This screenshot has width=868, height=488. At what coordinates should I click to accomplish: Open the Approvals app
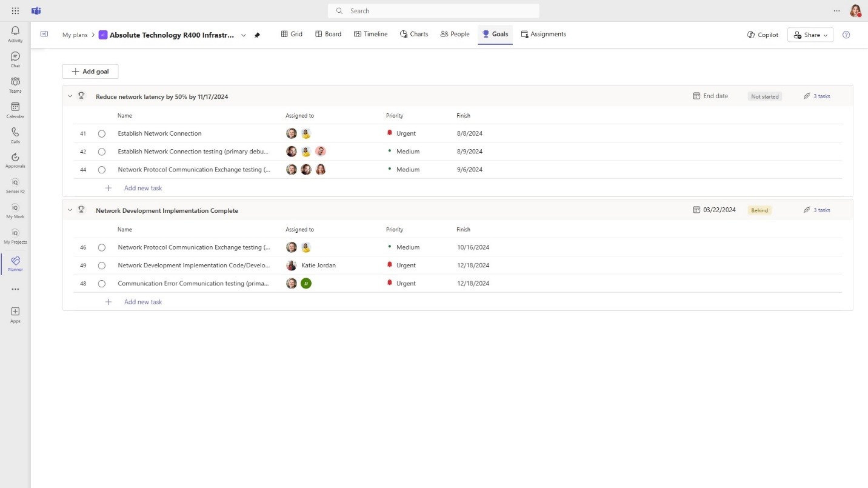pos(15,161)
